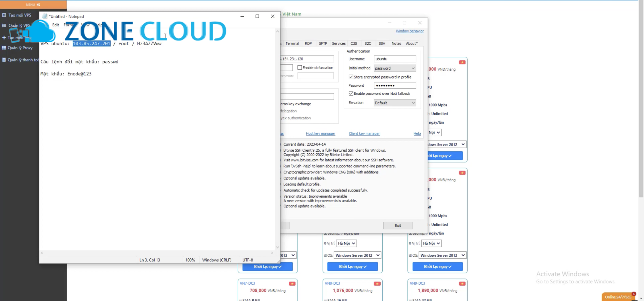Open the Online 24/7/365 chat widget
Viewport: 644px width, 301px height.
coord(618,297)
